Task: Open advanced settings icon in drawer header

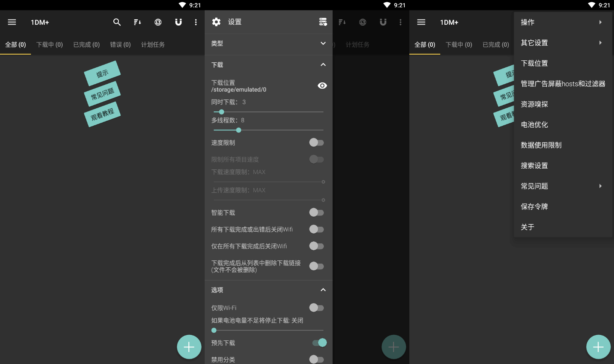Action: click(323, 22)
